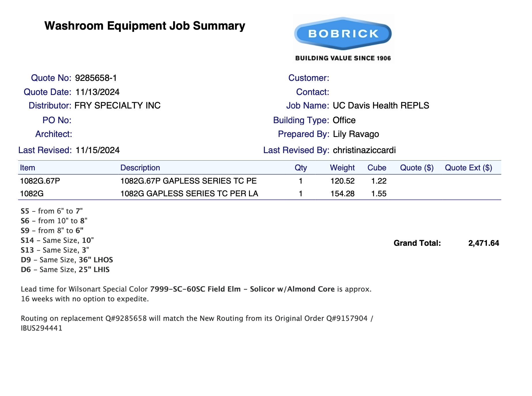Click distributor name FRY SPECIALTY INC
Image resolution: width=532 pixels, height=396 pixels.
[117, 106]
